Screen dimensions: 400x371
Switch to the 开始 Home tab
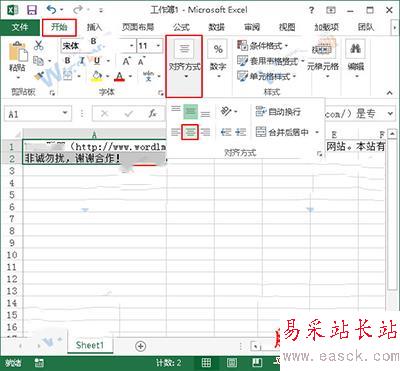pyautogui.click(x=59, y=27)
